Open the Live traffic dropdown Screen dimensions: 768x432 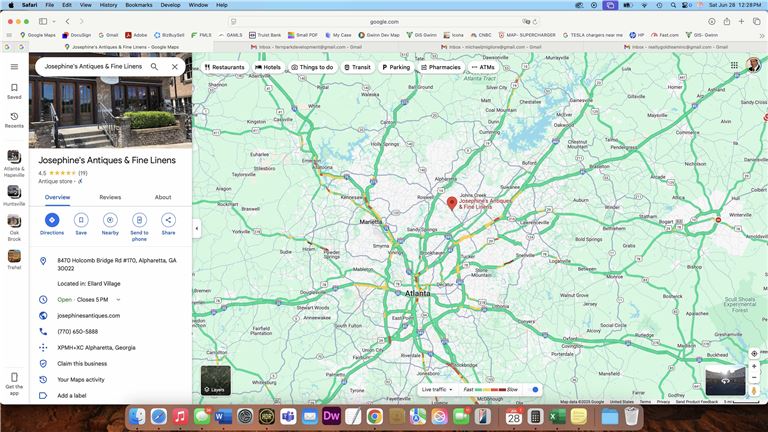point(437,389)
